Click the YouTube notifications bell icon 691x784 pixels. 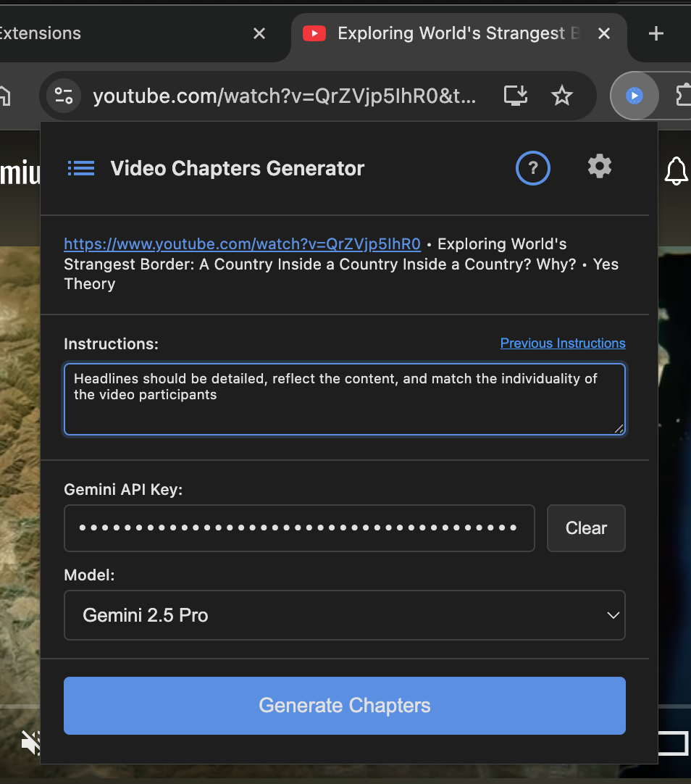(x=676, y=171)
